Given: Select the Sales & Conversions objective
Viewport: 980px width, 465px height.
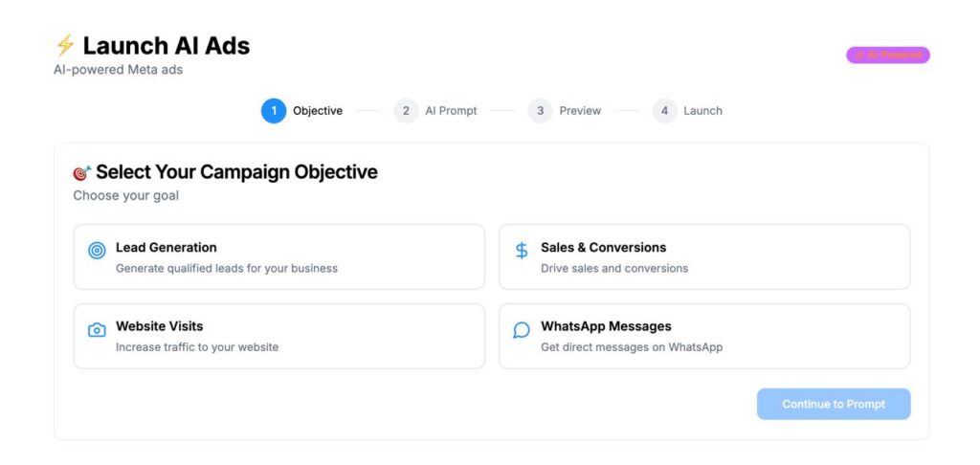Looking at the screenshot, I should click(703, 256).
